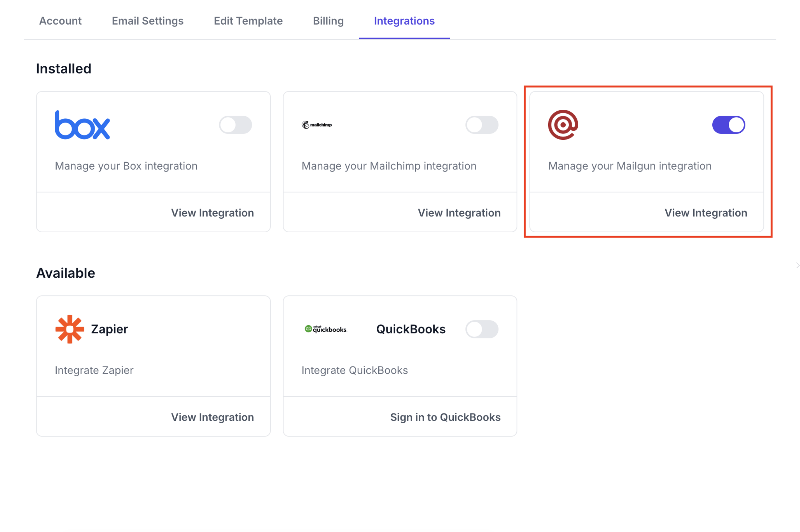Click the Box logo icon

[82, 125]
